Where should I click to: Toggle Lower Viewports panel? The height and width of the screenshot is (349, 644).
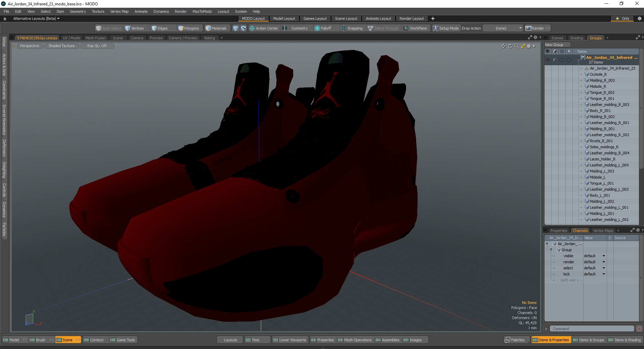(x=289, y=340)
